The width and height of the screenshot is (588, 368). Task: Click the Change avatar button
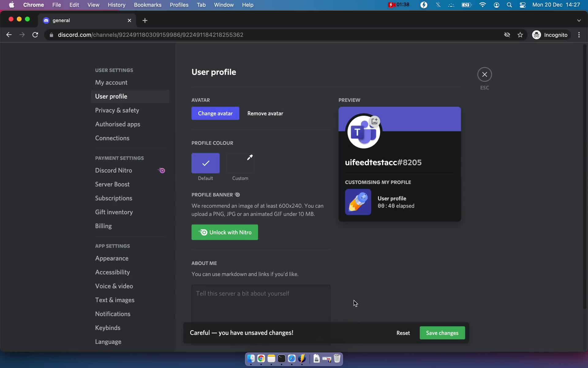[x=216, y=113]
